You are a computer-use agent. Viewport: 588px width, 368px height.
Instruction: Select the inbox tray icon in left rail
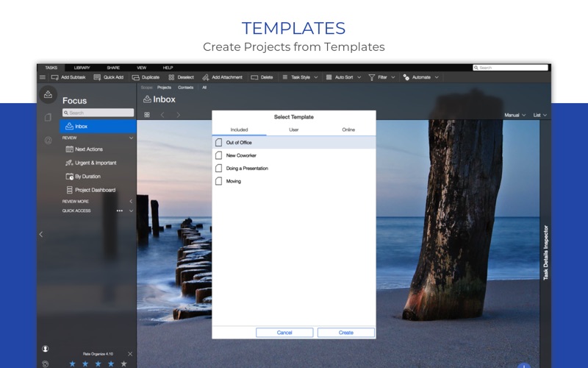click(48, 94)
